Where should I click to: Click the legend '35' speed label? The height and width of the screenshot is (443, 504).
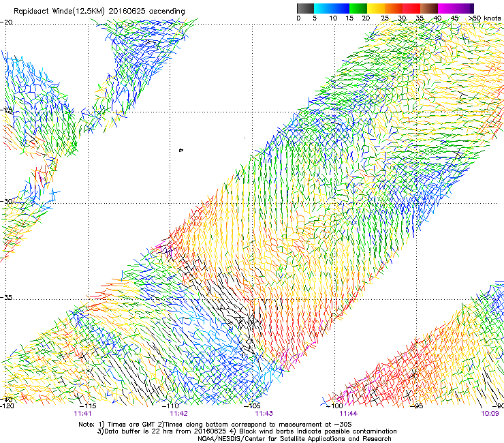(420, 18)
